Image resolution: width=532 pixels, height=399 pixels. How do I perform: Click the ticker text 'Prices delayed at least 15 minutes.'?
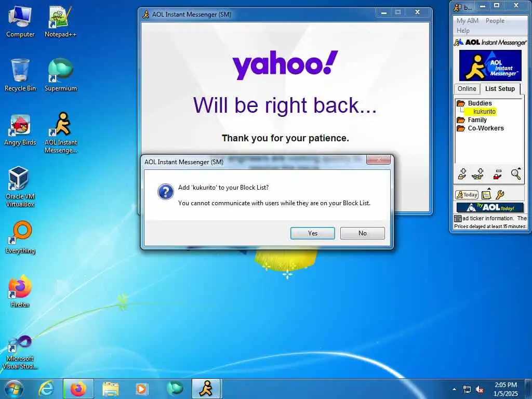pos(490,227)
